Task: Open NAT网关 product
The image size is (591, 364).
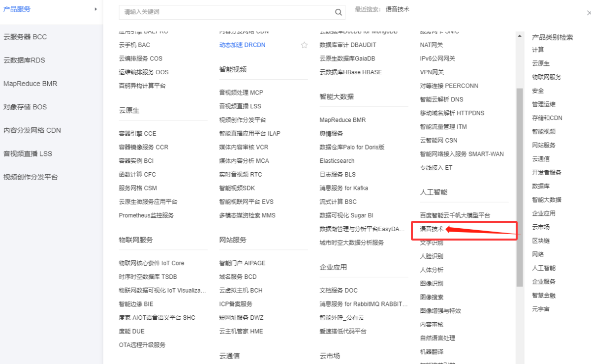Action: pos(432,45)
